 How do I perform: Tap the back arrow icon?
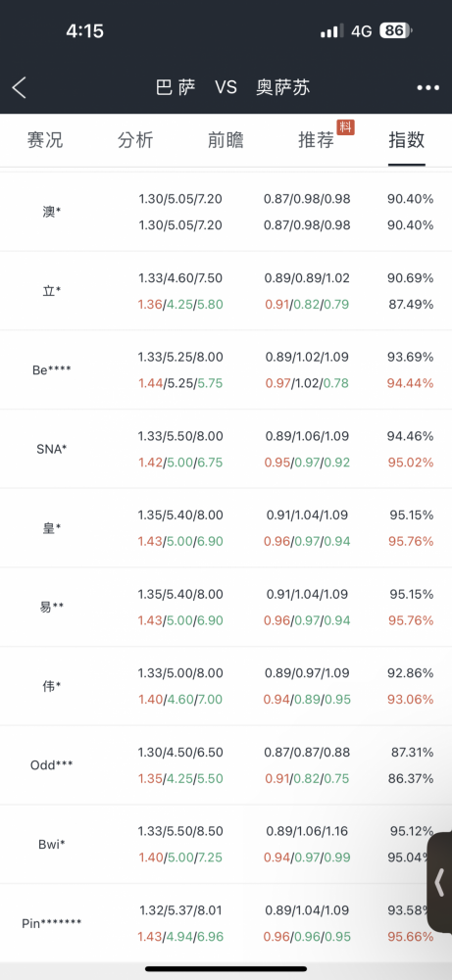(20, 87)
